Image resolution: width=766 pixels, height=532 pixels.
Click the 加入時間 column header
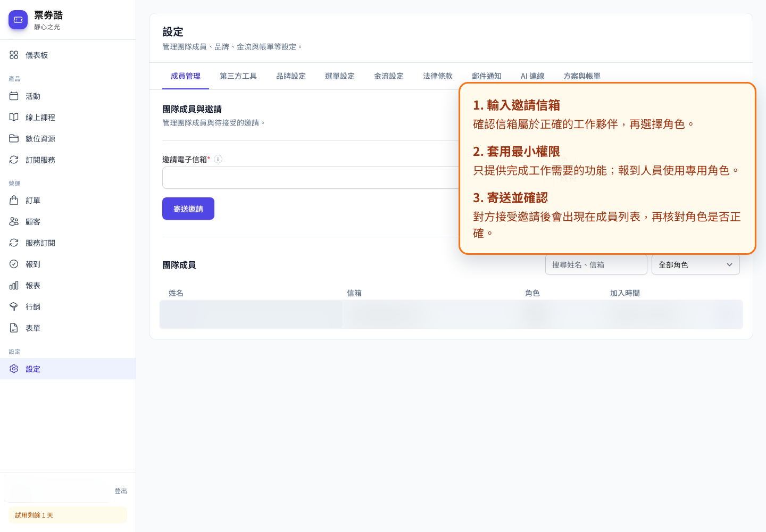coord(625,293)
